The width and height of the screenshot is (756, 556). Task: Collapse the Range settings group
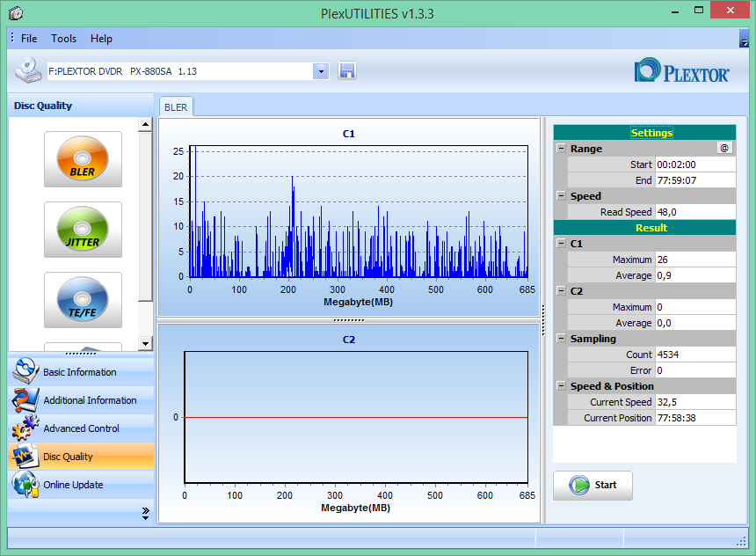click(x=561, y=148)
